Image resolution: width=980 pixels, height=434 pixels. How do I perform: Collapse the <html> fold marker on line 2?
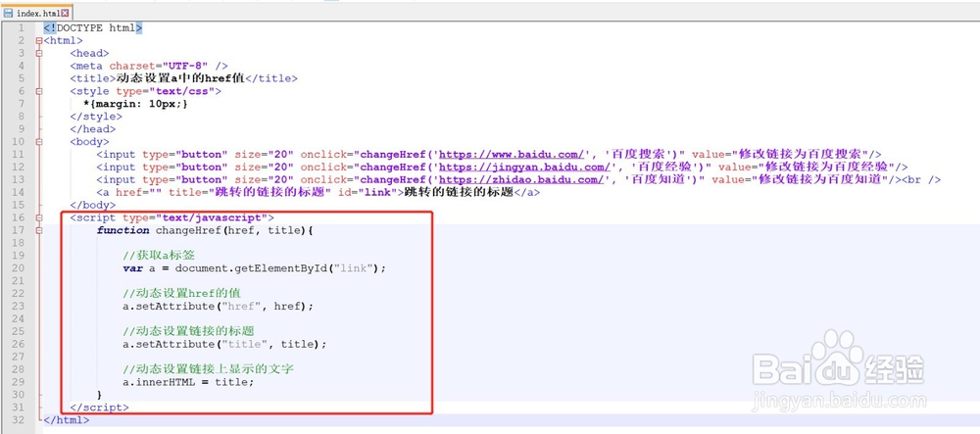tap(39, 40)
